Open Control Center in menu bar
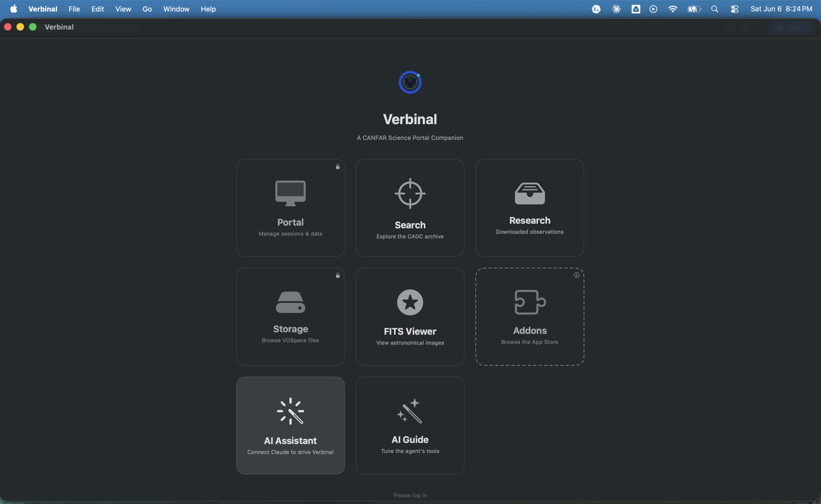Image resolution: width=821 pixels, height=504 pixels. point(735,9)
